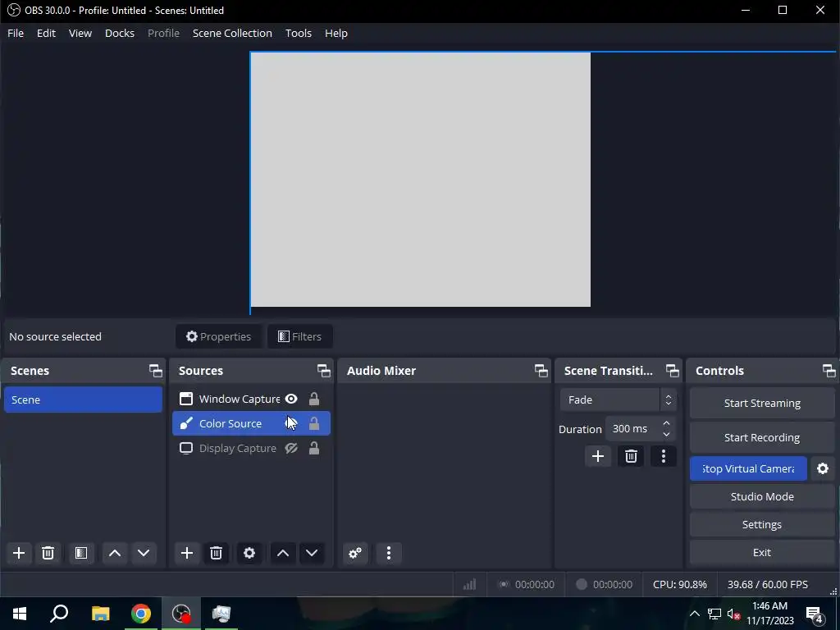
Task: Hide the Window Capture source via eye icon
Action: pos(291,399)
